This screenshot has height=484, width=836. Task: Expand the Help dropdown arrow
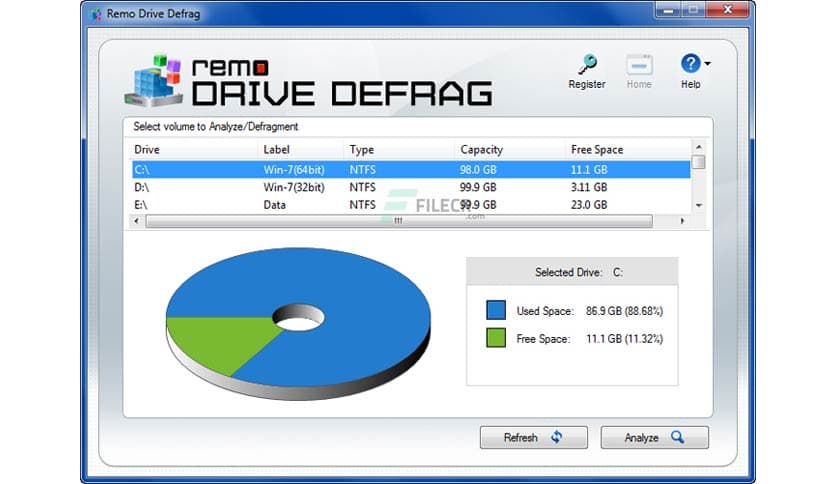click(x=708, y=63)
